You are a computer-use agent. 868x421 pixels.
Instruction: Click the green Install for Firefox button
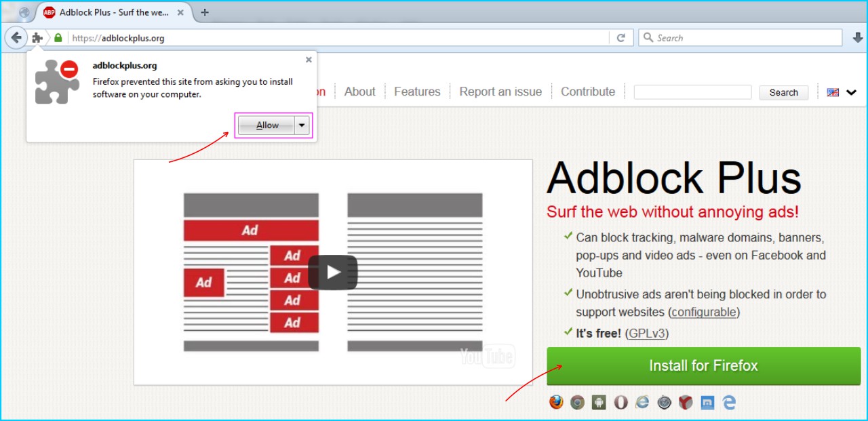[703, 366]
